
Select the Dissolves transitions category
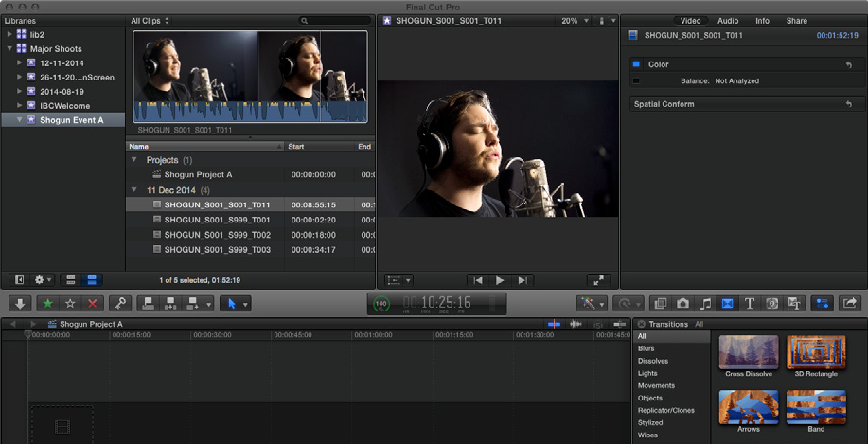pyautogui.click(x=653, y=361)
